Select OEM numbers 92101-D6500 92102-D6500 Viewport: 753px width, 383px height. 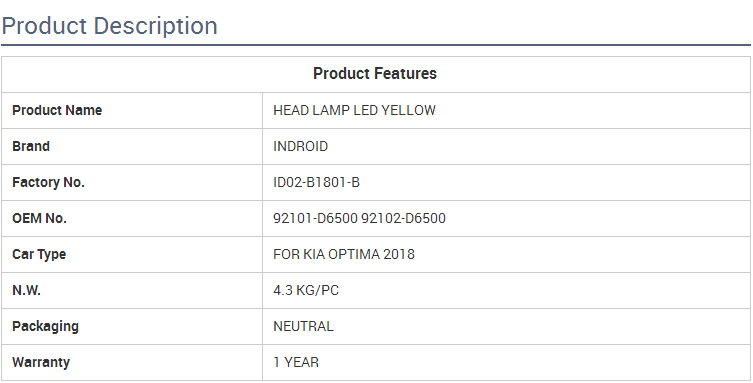coord(359,218)
